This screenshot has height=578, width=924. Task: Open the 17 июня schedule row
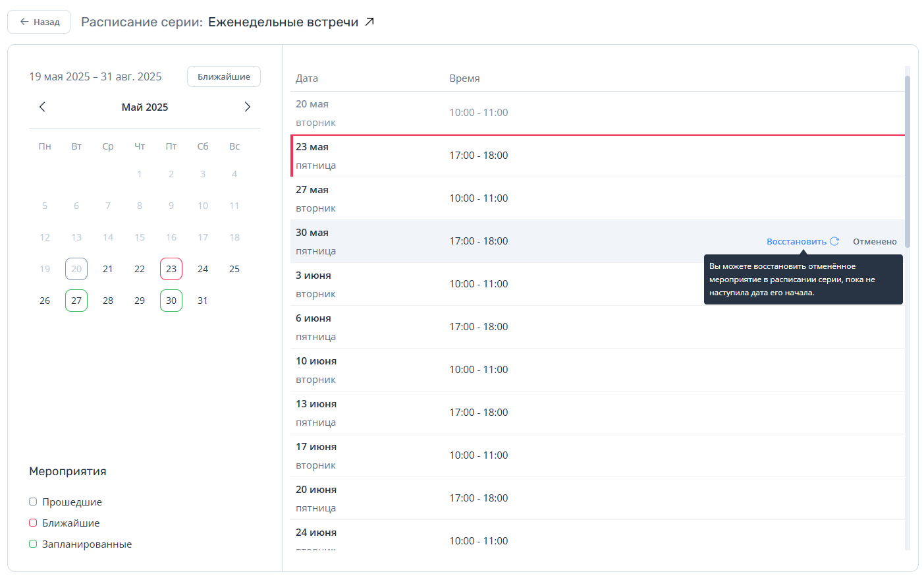[597, 455]
